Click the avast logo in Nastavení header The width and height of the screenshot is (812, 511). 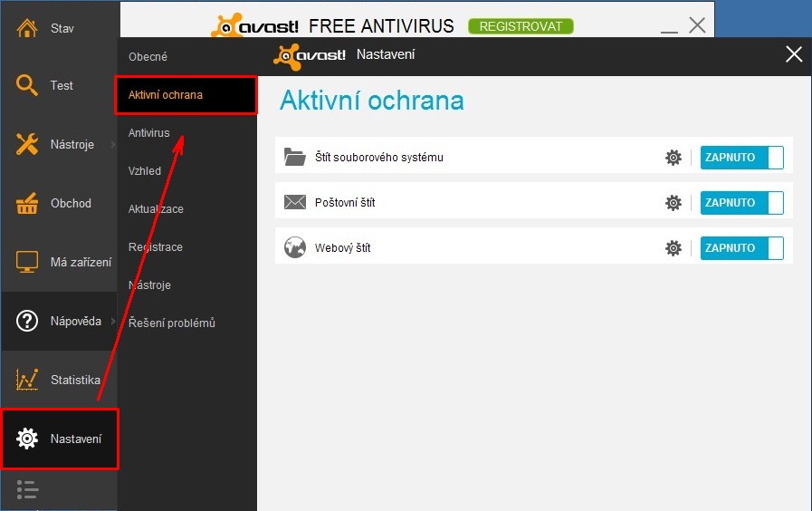pos(310,56)
